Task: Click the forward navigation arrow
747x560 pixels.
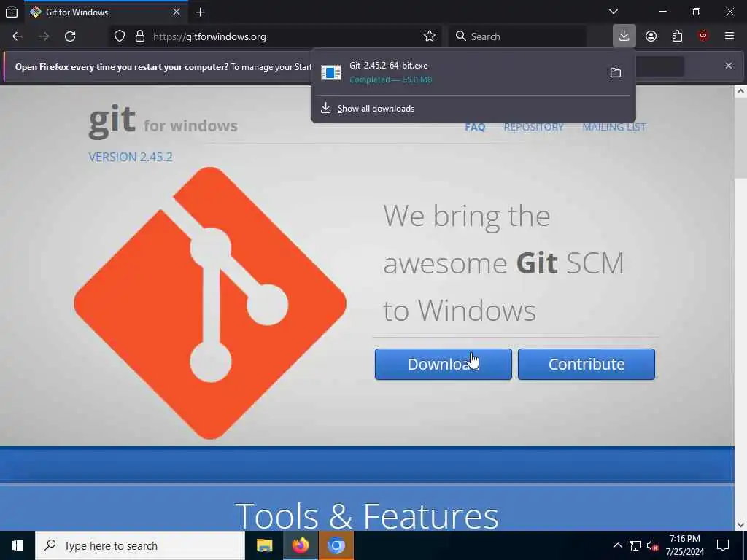Action: pyautogui.click(x=44, y=36)
